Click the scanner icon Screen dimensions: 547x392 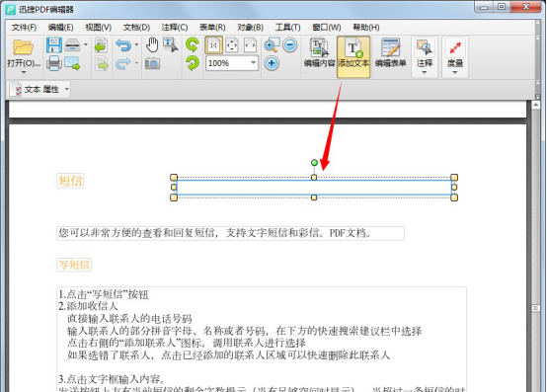pyautogui.click(x=72, y=45)
